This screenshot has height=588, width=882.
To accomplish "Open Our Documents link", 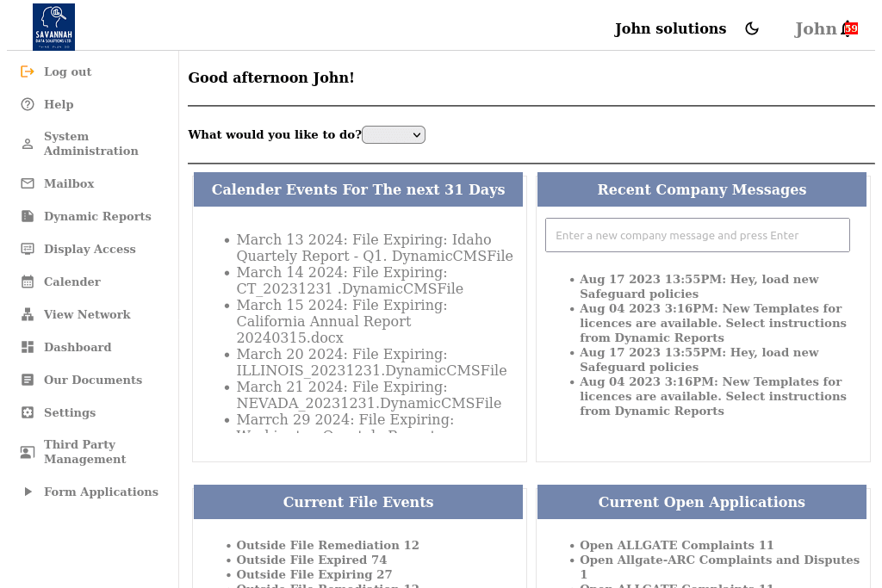I will tap(93, 380).
